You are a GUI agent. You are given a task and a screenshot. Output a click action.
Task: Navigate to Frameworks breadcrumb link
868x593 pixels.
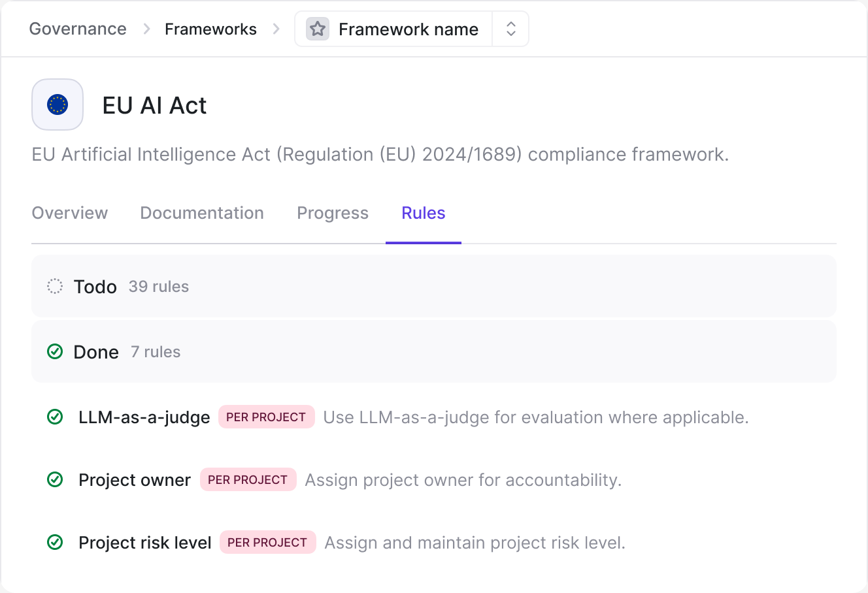click(x=210, y=29)
